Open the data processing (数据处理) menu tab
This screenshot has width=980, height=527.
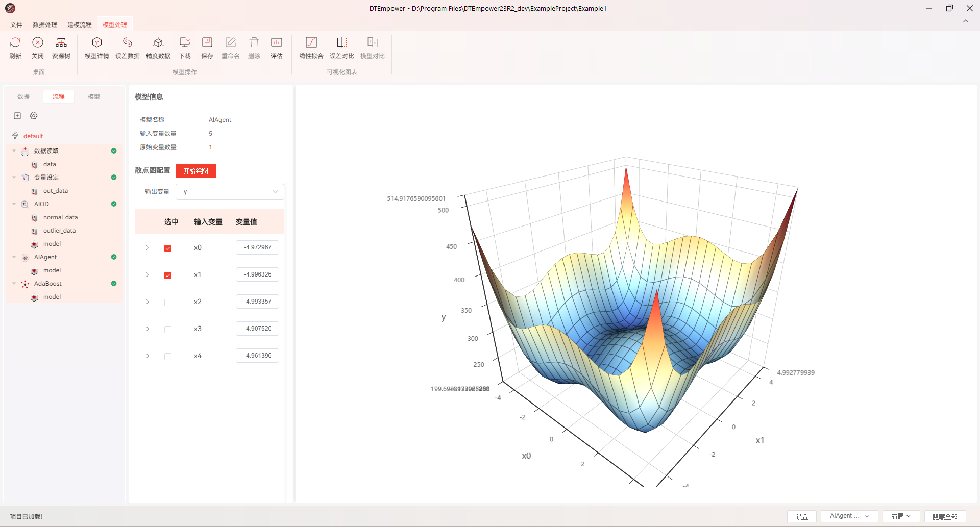click(x=45, y=24)
